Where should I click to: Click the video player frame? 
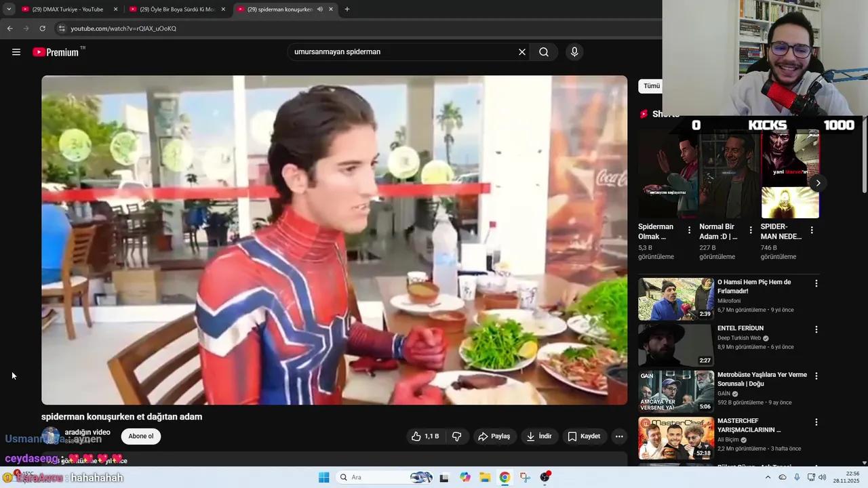point(334,240)
